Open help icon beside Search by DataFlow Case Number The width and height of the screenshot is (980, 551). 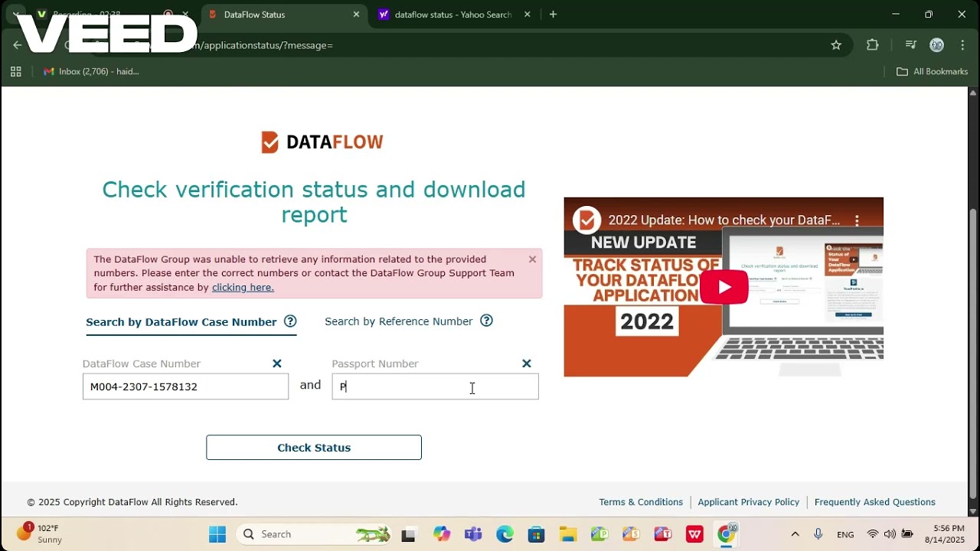click(x=290, y=321)
